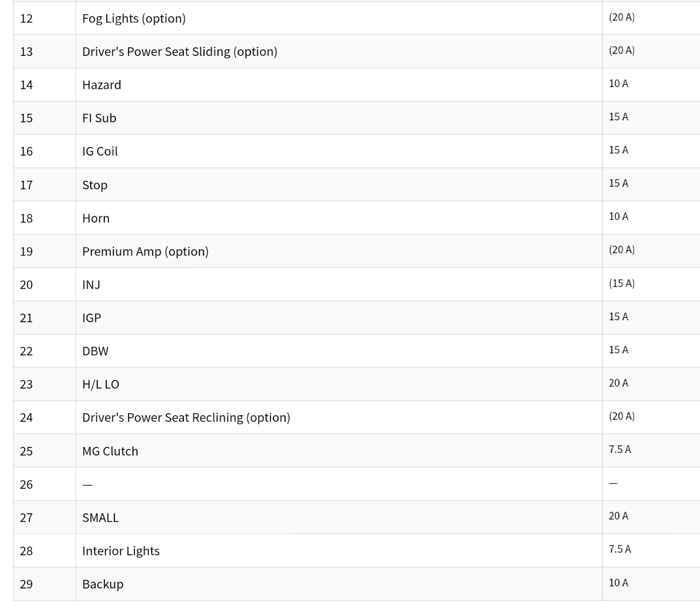Image resolution: width=700 pixels, height=612 pixels.
Task: Select the IG Coil cell
Action: [100, 151]
